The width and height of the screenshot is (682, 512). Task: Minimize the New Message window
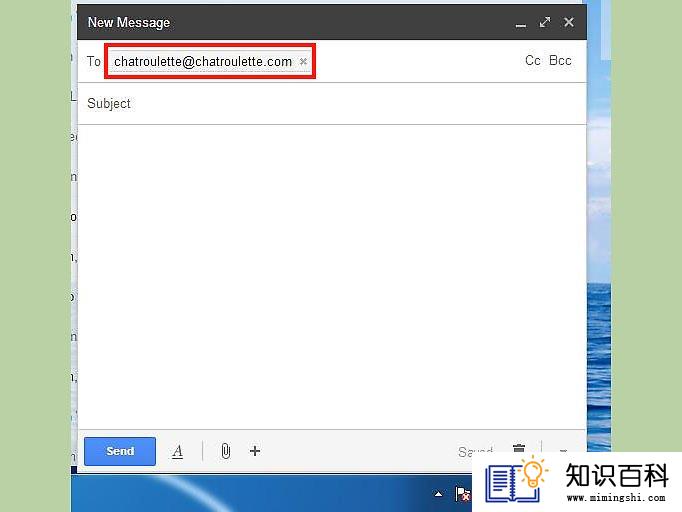pyautogui.click(x=521, y=23)
